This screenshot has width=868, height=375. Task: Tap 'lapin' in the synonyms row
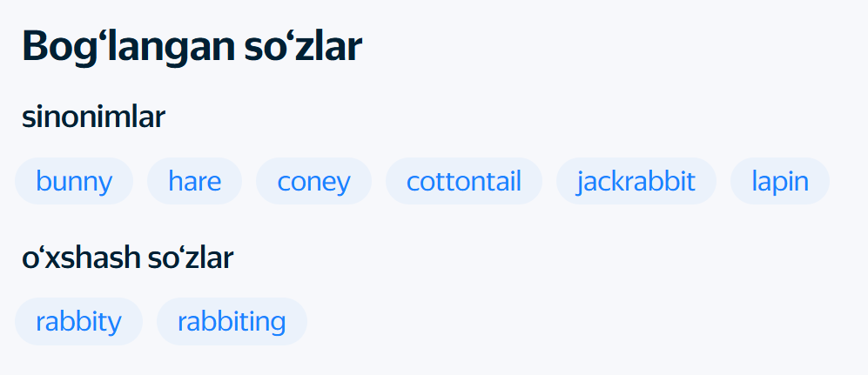coord(780,181)
